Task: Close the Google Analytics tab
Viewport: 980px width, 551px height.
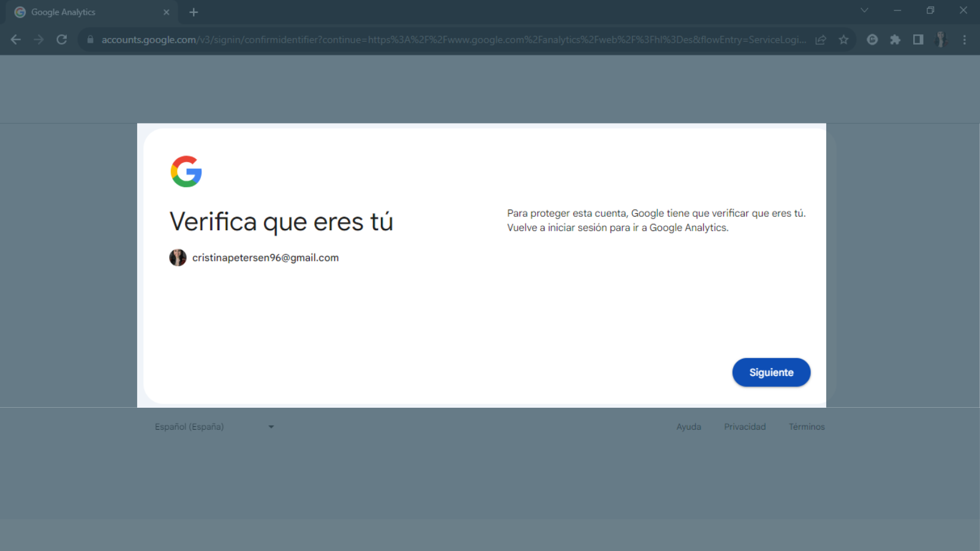Action: pyautogui.click(x=166, y=12)
